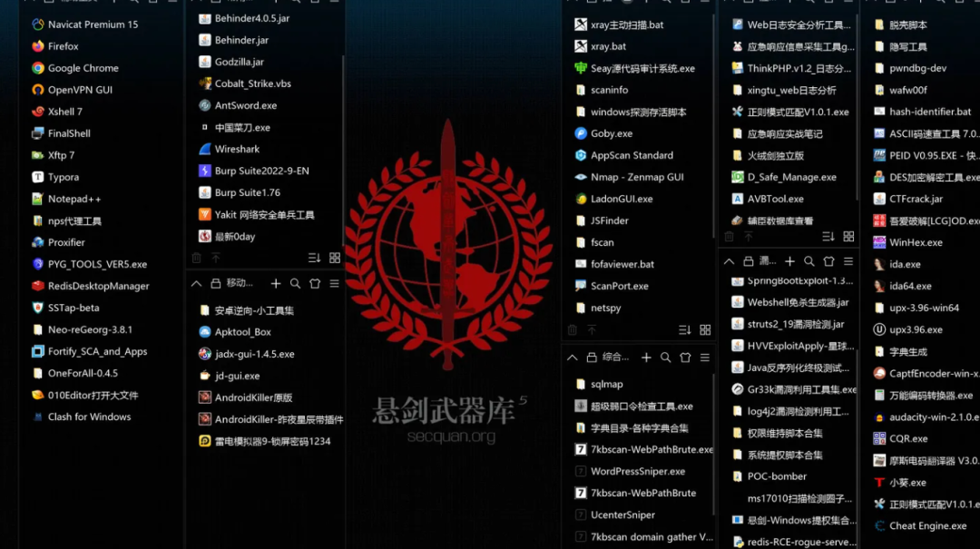Launch Cobalt_Strike.vbs
980x549 pixels.
[244, 83]
